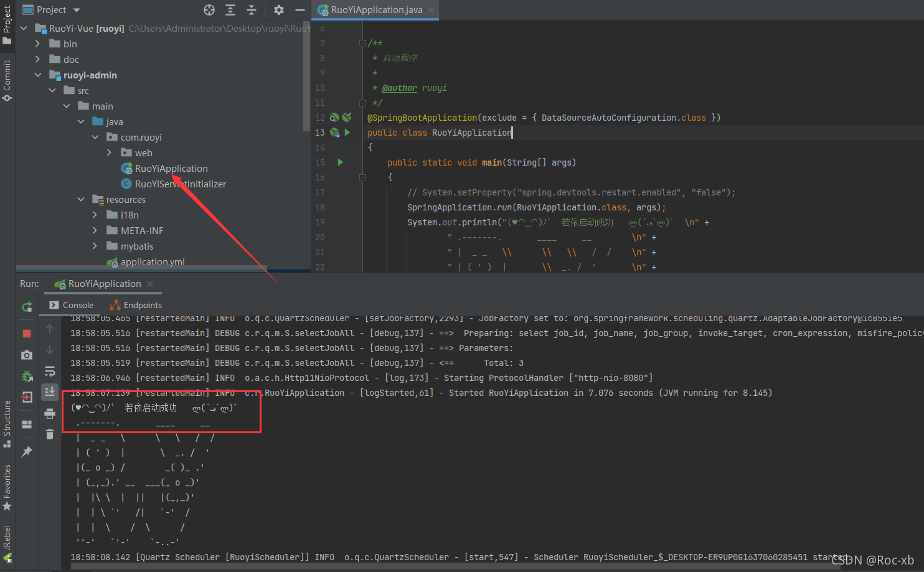Close the RuoYiApplication run tab
This screenshot has width=924, height=572.
coord(150,284)
